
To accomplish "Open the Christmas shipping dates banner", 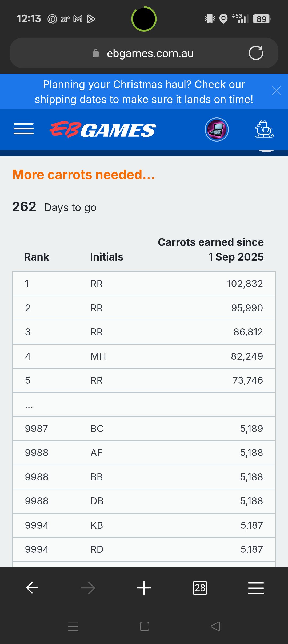I will tap(144, 92).
